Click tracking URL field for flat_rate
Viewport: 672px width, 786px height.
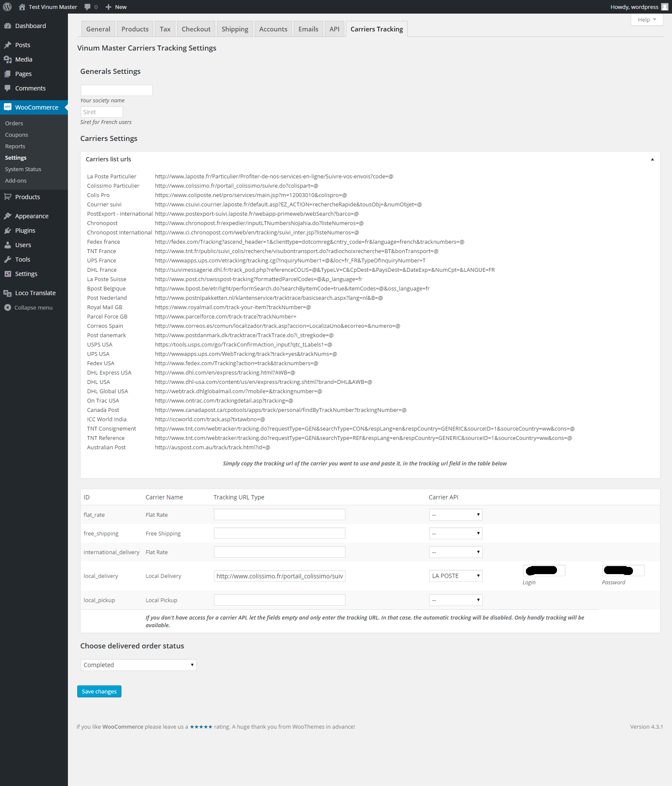point(280,515)
